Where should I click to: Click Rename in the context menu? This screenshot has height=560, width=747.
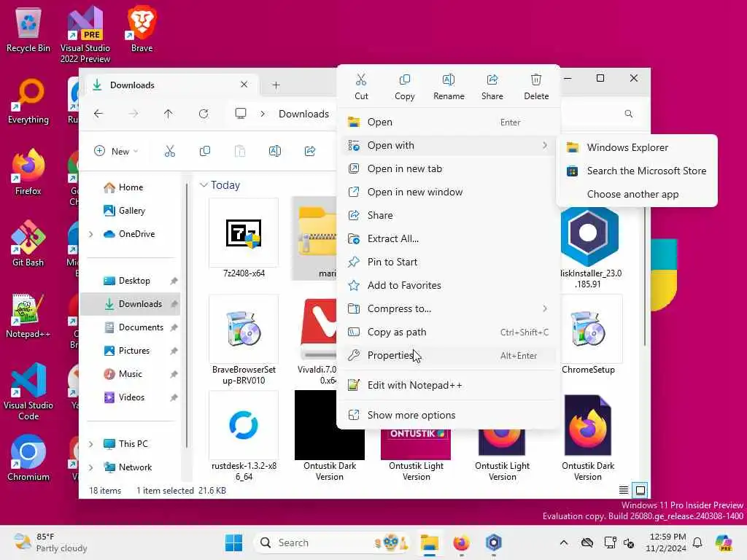click(449, 87)
